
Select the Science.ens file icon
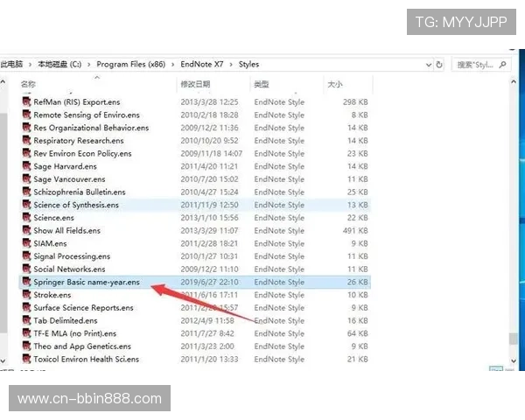pyautogui.click(x=27, y=217)
